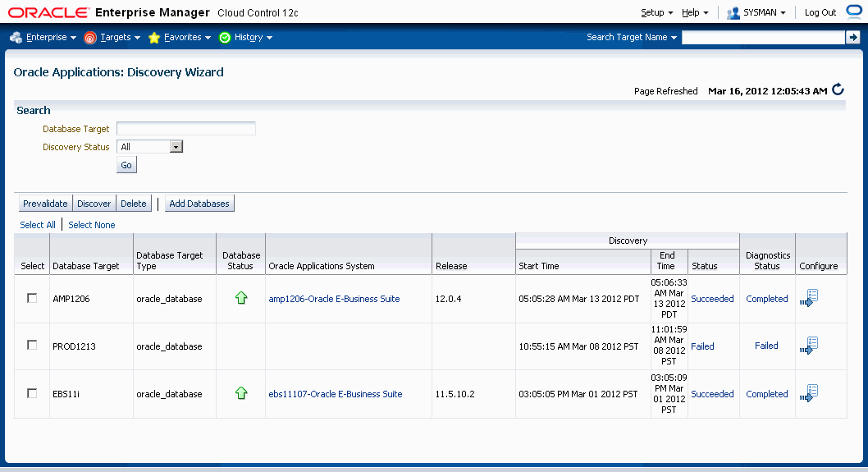The image size is (868, 472).
Task: Open ebs11107-Oracle E-Business Suite link
Action: [336, 394]
